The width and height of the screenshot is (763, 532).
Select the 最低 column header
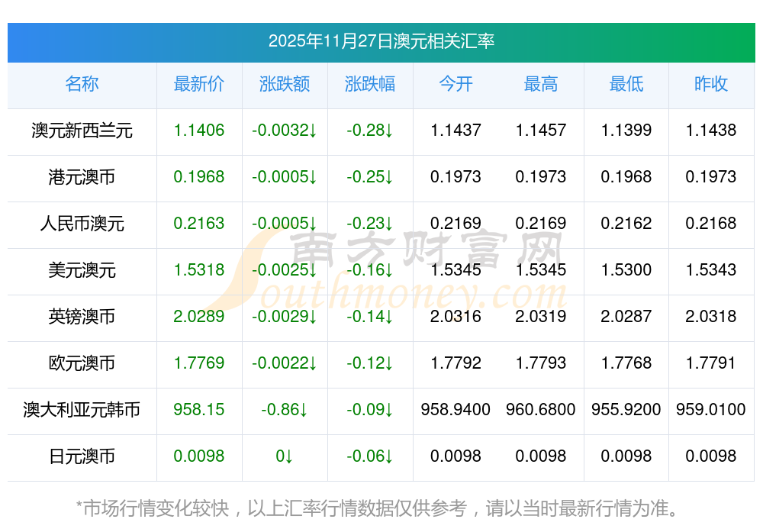(x=626, y=85)
